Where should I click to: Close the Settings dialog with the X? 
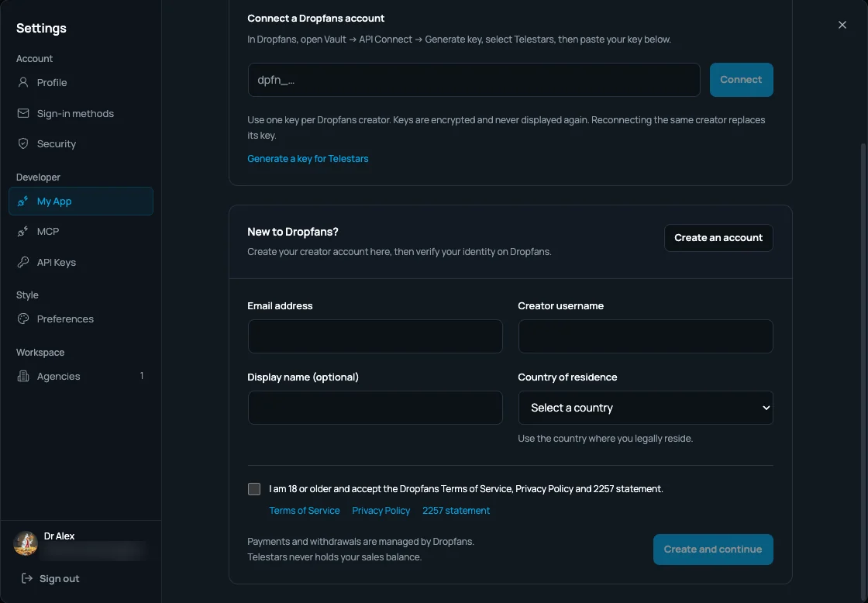pyautogui.click(x=842, y=25)
